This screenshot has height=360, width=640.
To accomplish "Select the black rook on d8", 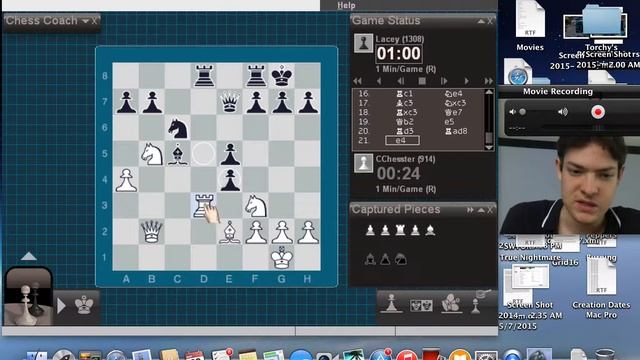I will 204,76.
